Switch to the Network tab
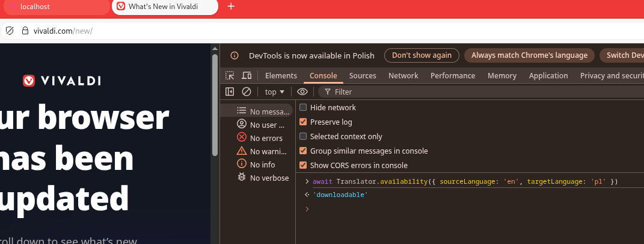644x244 pixels. coord(403,75)
